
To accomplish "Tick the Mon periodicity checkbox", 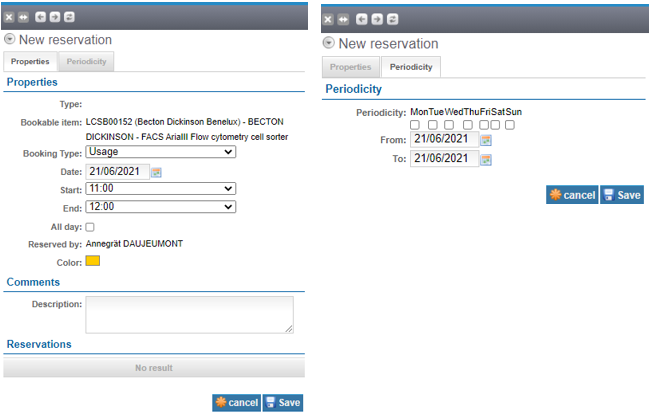I will tap(415, 125).
